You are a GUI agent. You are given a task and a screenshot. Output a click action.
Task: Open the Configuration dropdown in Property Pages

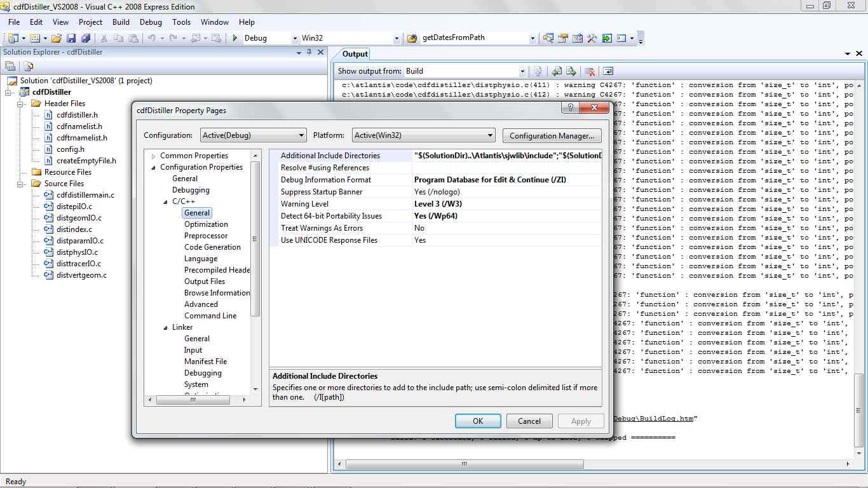(x=253, y=135)
